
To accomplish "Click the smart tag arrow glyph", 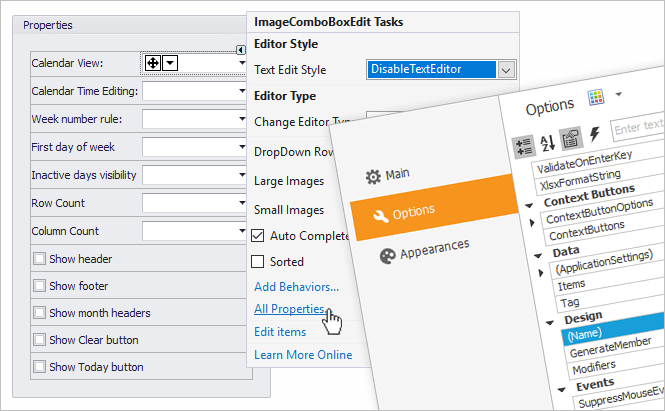I will 241,50.
